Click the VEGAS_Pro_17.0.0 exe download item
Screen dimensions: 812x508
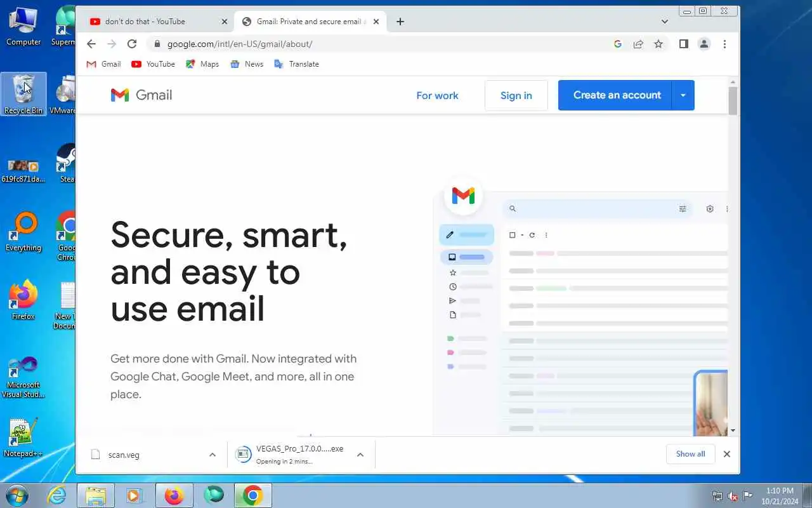click(291, 455)
